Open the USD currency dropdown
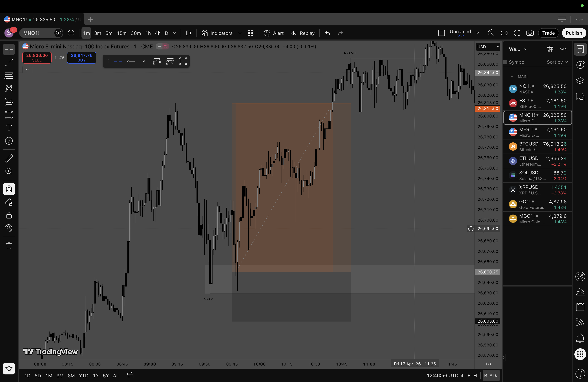This screenshot has width=588, height=382. 488,47
